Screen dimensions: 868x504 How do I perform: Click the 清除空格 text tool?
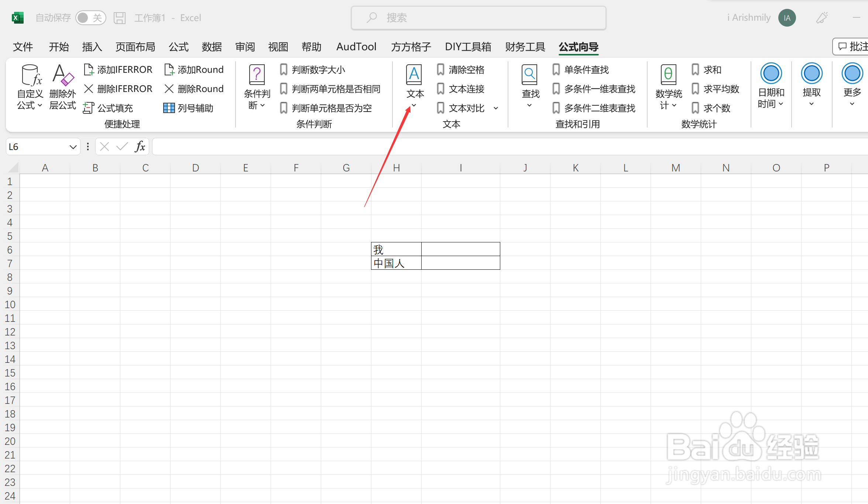coord(462,69)
